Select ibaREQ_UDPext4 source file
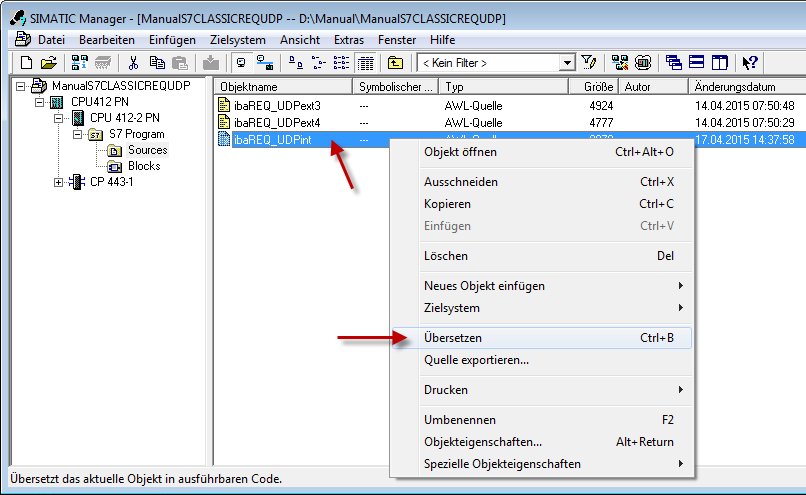This screenshot has width=806, height=495. pos(277,123)
